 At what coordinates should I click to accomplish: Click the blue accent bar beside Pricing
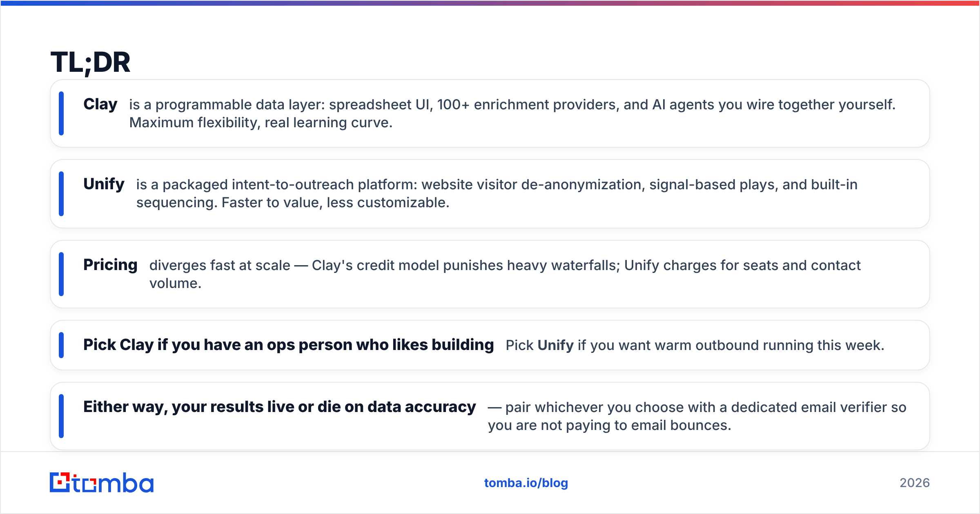61,274
